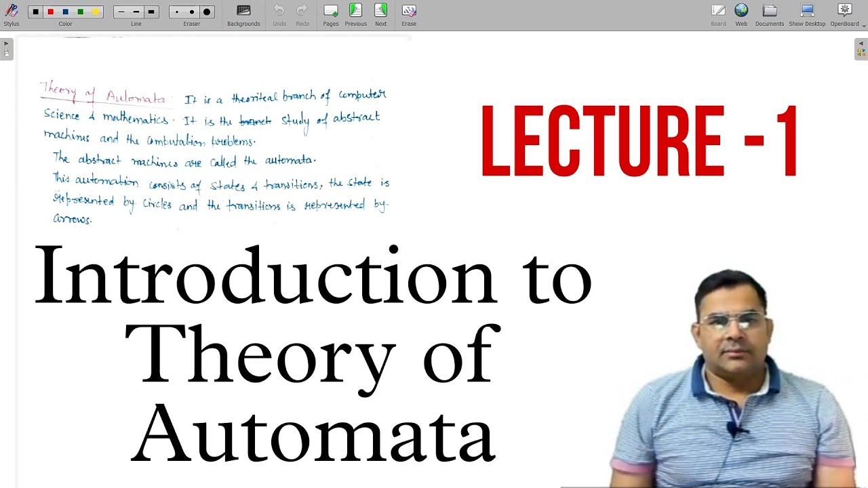The width and height of the screenshot is (868, 488).
Task: Open the Backgrounds options
Action: (x=243, y=14)
